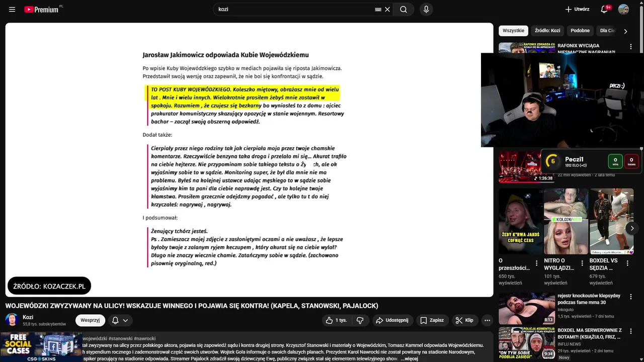Dislike the video thumbs down

(x=360, y=320)
